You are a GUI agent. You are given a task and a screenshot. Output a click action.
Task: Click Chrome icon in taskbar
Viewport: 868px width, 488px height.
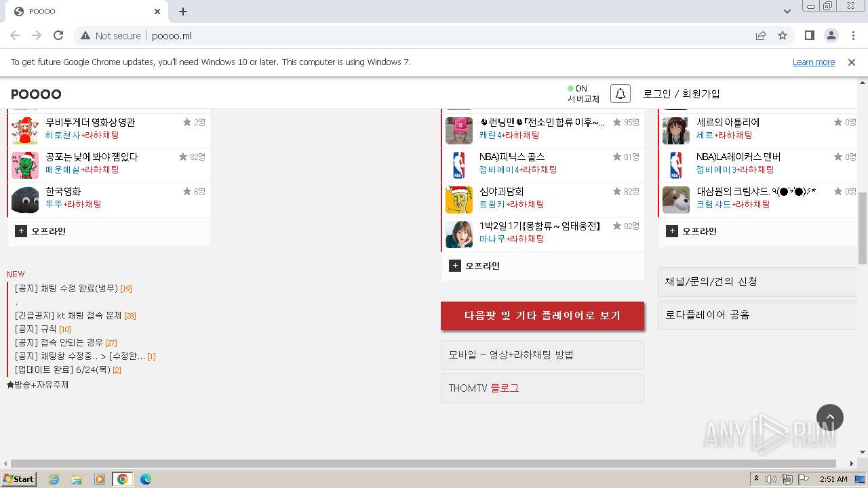coord(123,479)
